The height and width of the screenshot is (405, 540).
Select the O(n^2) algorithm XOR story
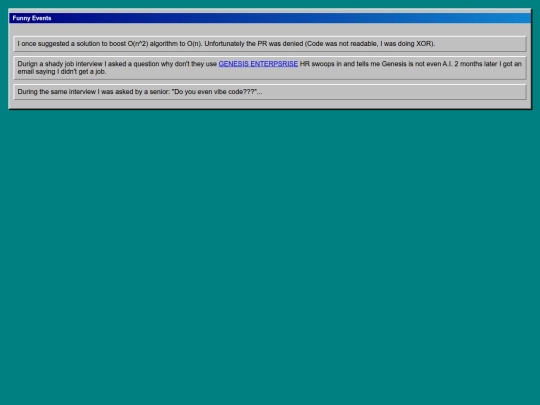tap(270, 44)
